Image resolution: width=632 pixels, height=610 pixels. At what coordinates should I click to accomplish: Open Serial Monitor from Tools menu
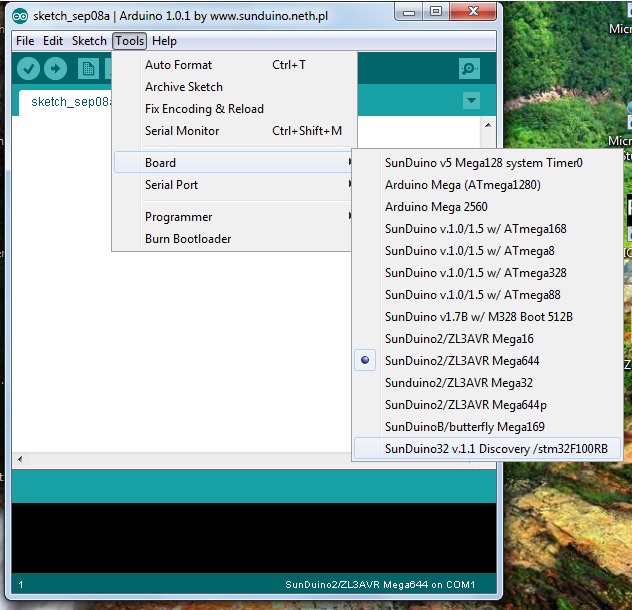tap(235, 131)
